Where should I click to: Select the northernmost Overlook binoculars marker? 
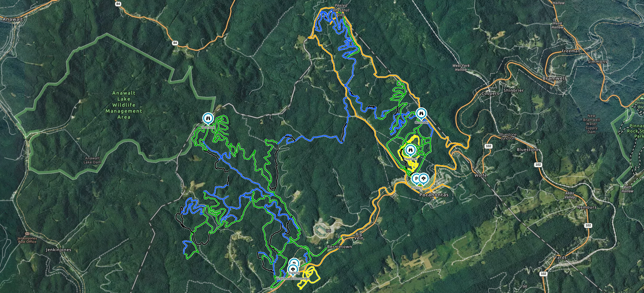coord(421,114)
